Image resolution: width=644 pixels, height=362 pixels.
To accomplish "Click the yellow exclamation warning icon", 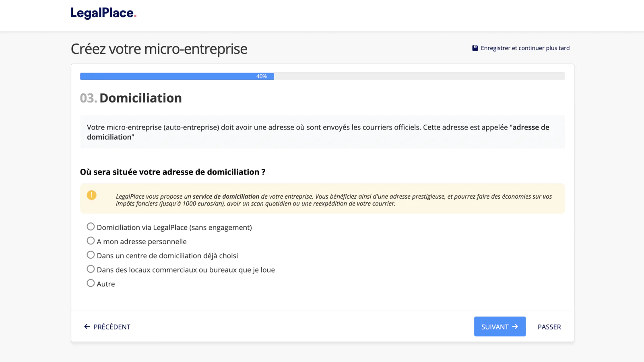I will pyautogui.click(x=92, y=195).
